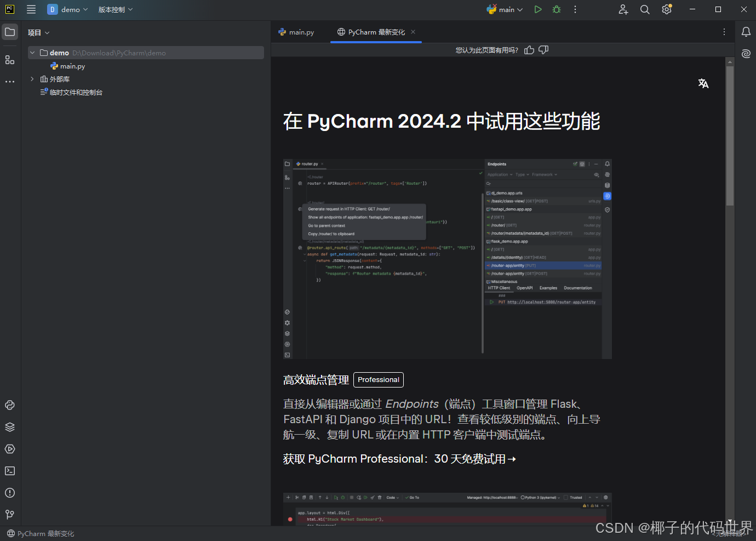This screenshot has width=756, height=541.
Task: Select 临时文件和控制台 node
Action: tap(71, 92)
